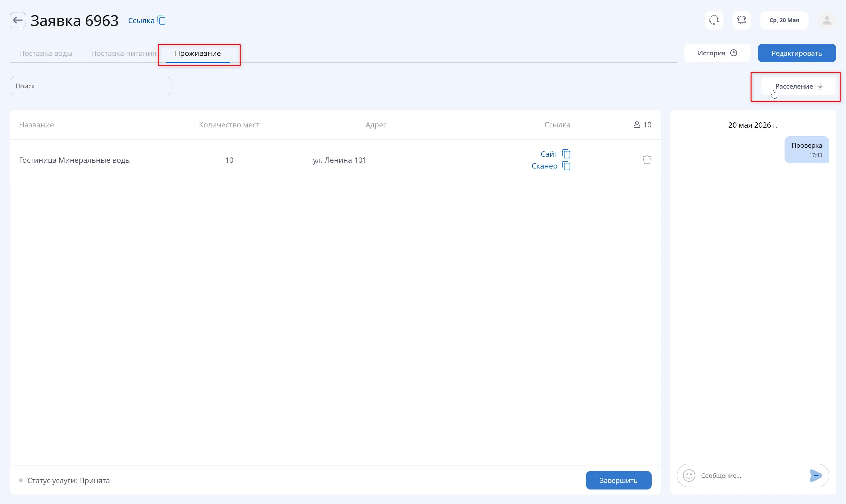Copy the Сканер link icon
Image resolution: width=846 pixels, height=504 pixels.
pos(566,166)
